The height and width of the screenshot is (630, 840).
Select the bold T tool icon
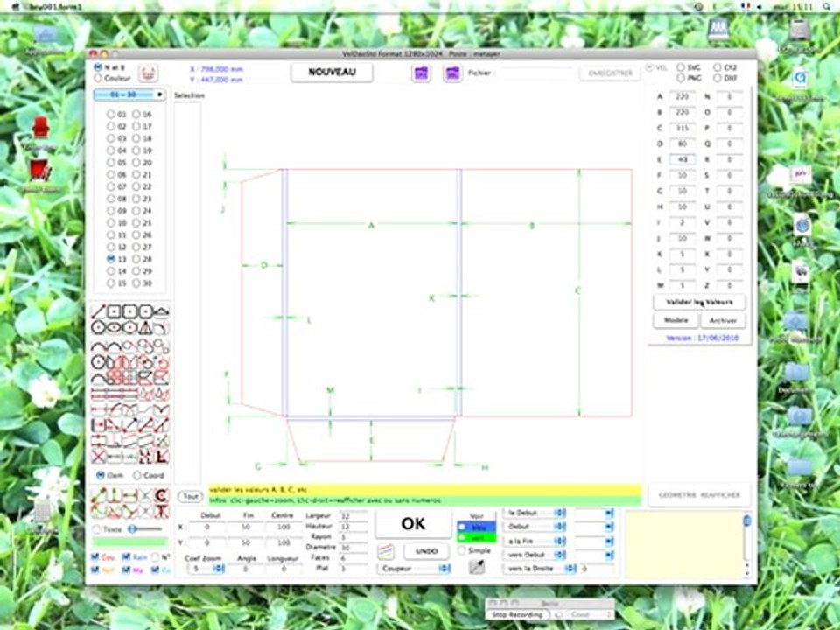161,511
